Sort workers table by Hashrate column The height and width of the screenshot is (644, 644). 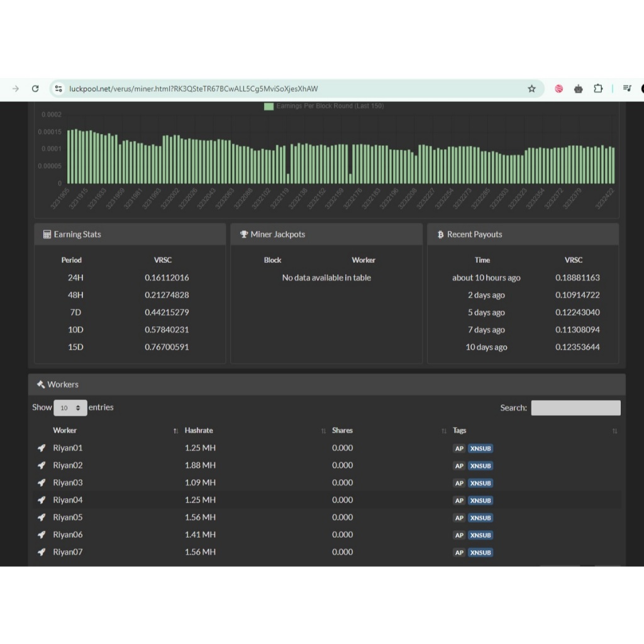tap(199, 431)
